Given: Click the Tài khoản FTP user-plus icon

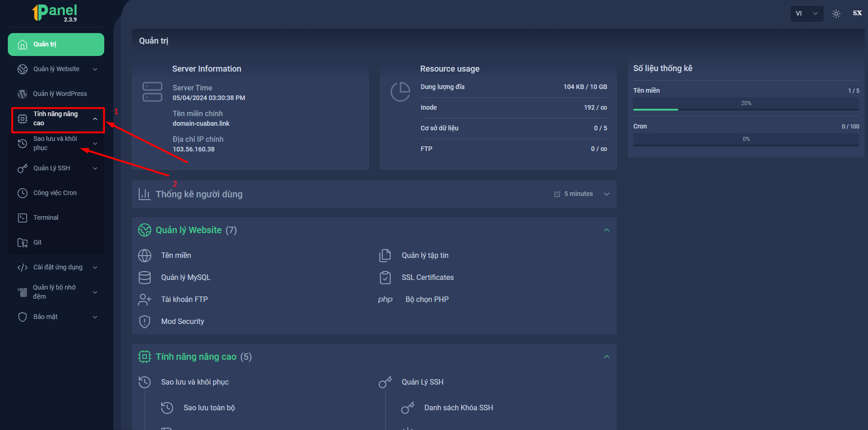Looking at the screenshot, I should pyautogui.click(x=145, y=300).
